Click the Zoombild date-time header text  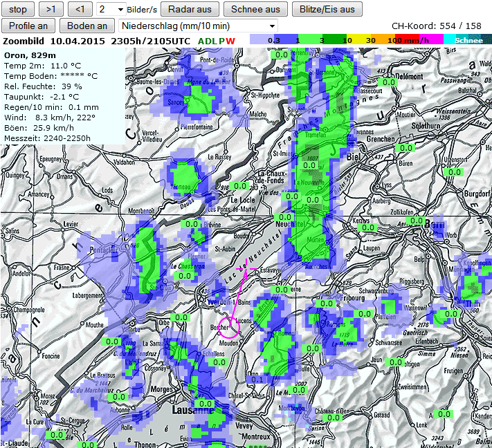pos(97,41)
